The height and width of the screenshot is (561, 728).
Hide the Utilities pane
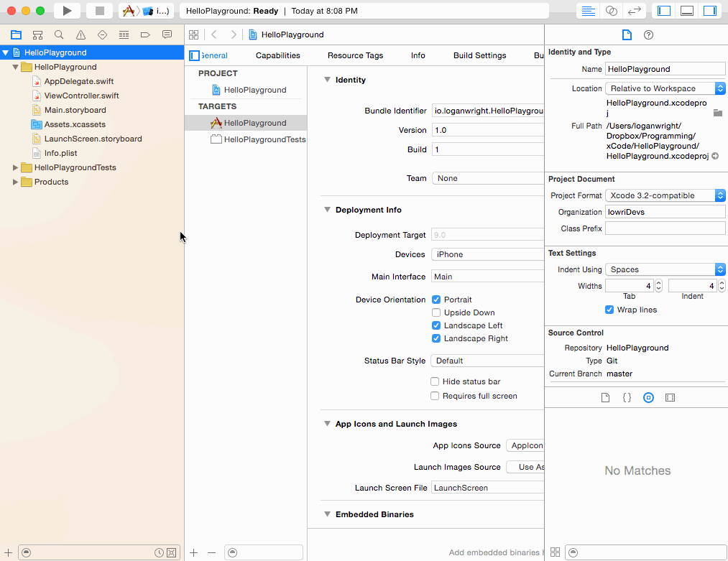tap(710, 11)
